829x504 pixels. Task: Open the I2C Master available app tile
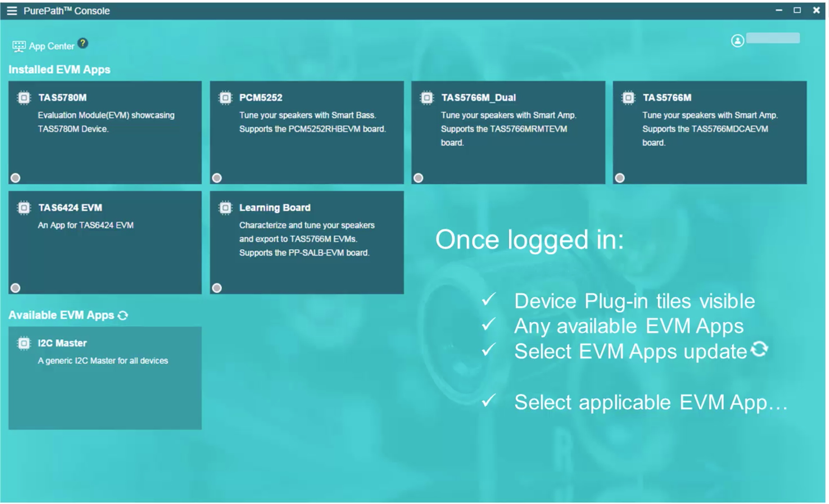105,378
